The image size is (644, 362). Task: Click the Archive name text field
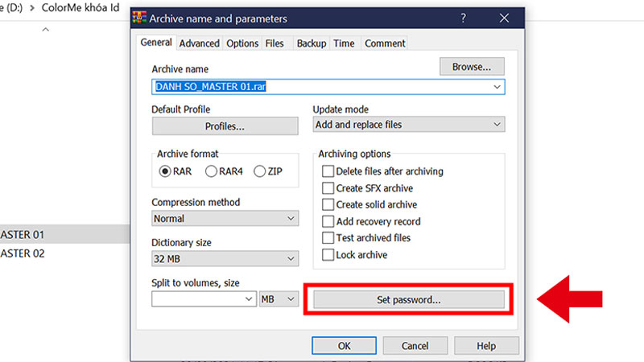(322, 87)
